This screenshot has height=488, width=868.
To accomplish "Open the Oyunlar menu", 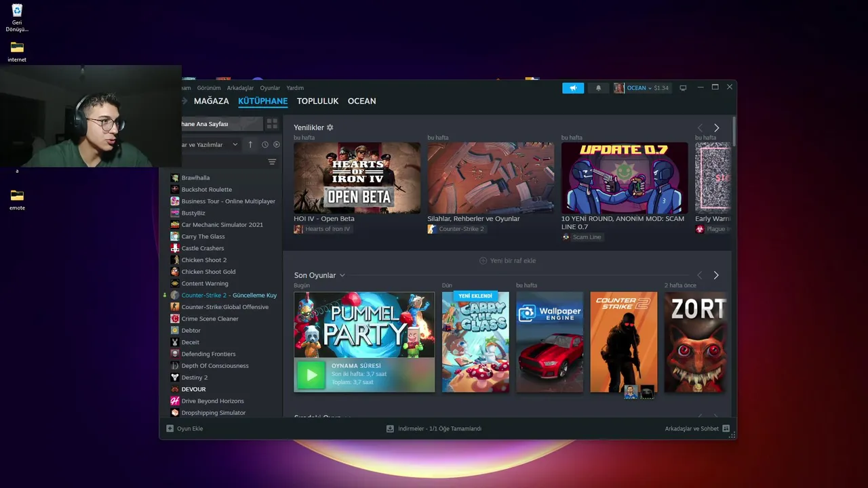I will point(270,88).
